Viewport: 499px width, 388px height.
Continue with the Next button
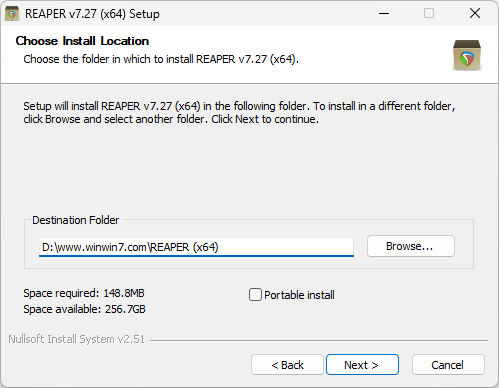(x=362, y=365)
